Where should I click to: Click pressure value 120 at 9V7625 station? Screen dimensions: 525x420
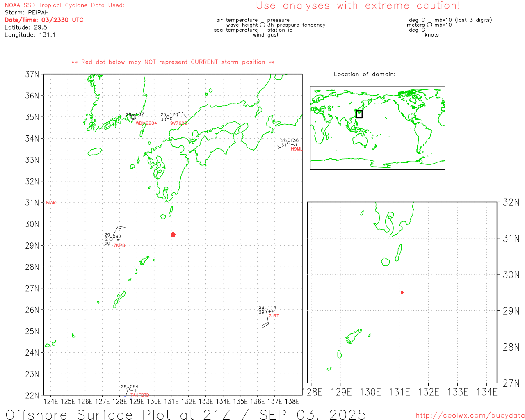(x=174, y=115)
